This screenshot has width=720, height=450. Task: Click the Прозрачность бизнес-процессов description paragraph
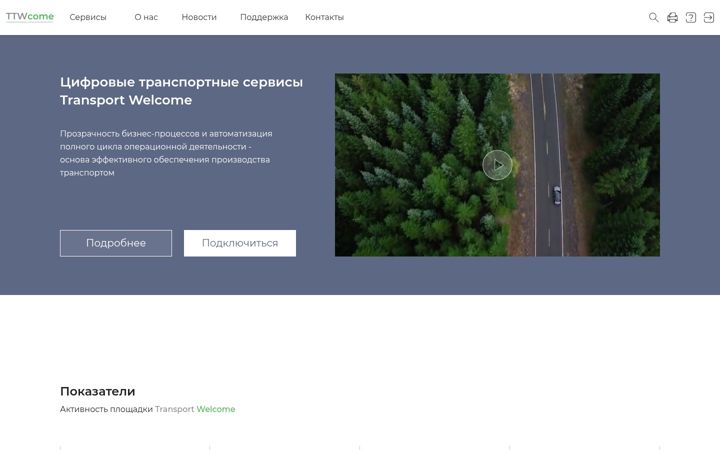166,153
